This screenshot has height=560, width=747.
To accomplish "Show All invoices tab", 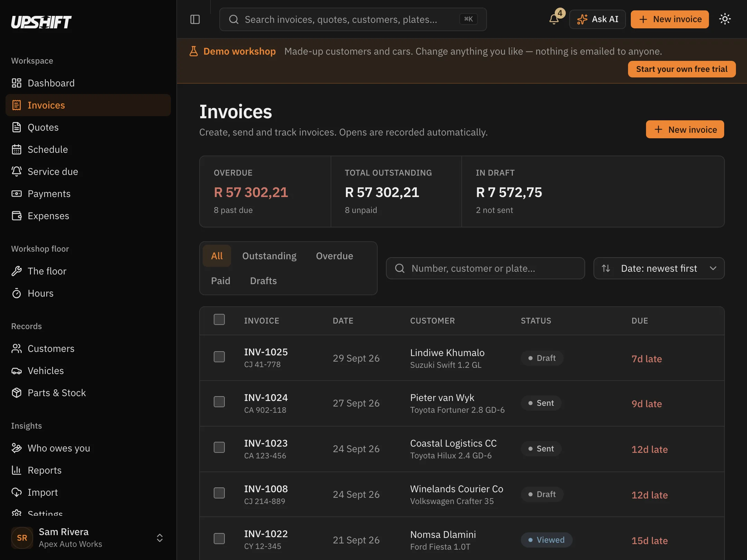I will [x=217, y=256].
